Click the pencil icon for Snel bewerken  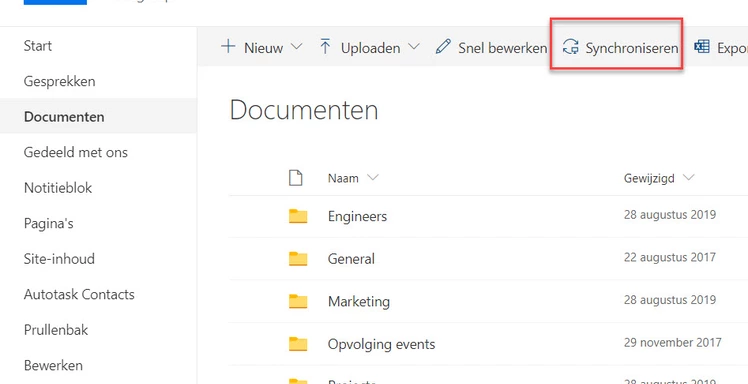pos(443,47)
